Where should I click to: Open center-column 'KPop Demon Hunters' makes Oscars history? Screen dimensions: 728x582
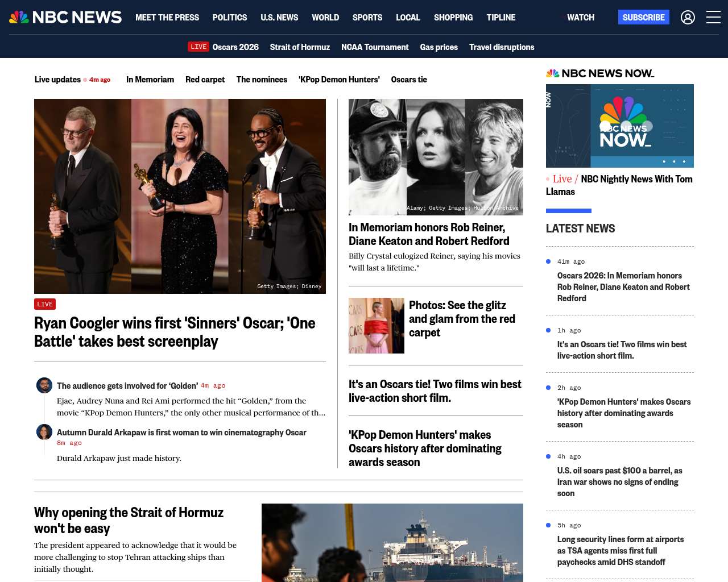coord(425,448)
